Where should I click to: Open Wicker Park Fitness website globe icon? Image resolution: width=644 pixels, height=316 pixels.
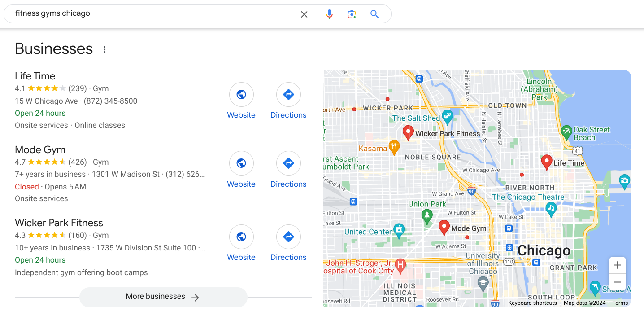pos(241,237)
